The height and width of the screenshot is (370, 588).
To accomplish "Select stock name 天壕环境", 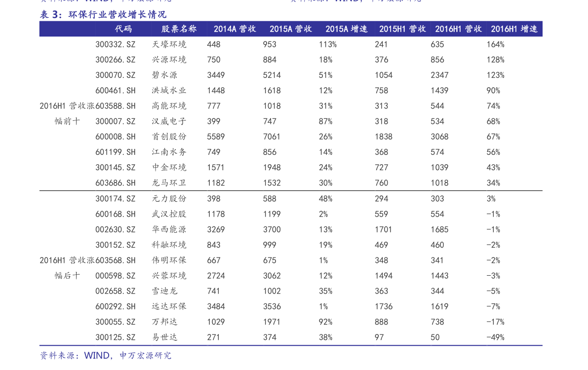I will point(169,44).
